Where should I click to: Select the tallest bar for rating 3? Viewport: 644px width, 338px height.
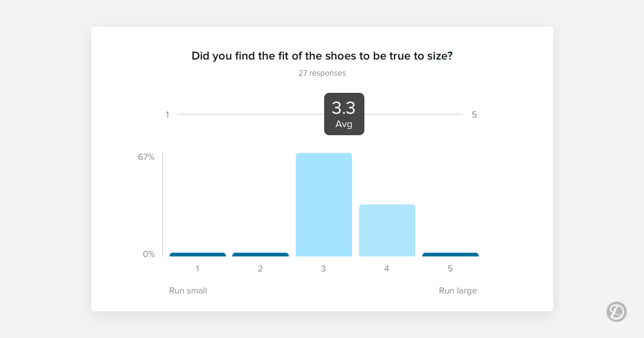click(x=324, y=205)
